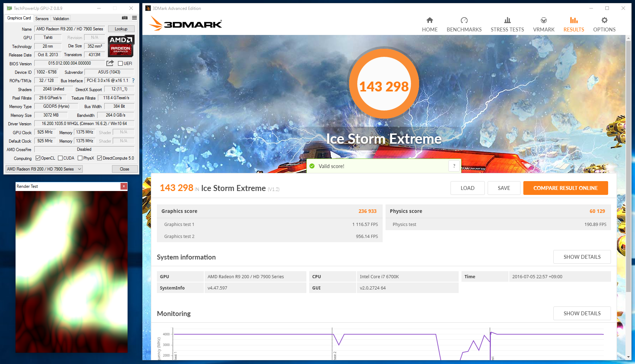Image resolution: width=635 pixels, height=364 pixels.
Task: Click the Device ID "1002 - 6798"
Action: click(x=46, y=72)
